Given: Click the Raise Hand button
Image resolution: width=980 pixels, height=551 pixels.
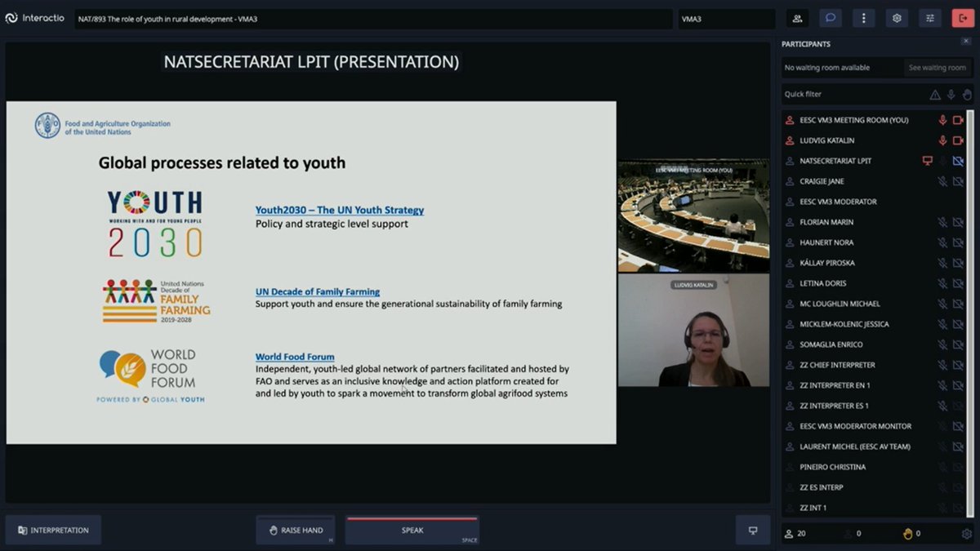Looking at the screenshot, I should click(x=296, y=530).
